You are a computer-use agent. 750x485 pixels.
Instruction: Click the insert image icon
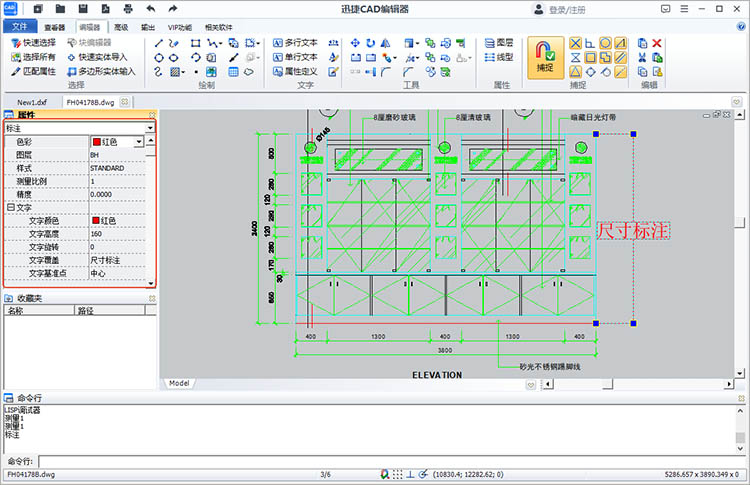coord(211,72)
